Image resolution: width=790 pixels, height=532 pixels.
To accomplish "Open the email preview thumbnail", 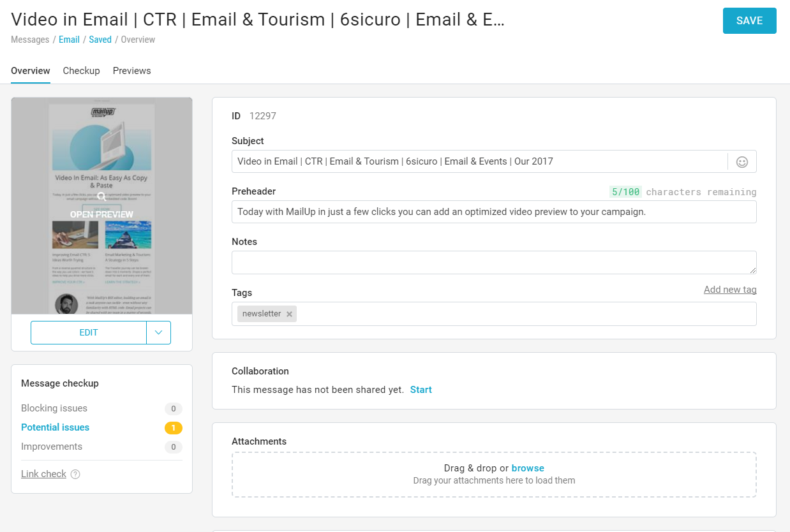I will (x=101, y=206).
